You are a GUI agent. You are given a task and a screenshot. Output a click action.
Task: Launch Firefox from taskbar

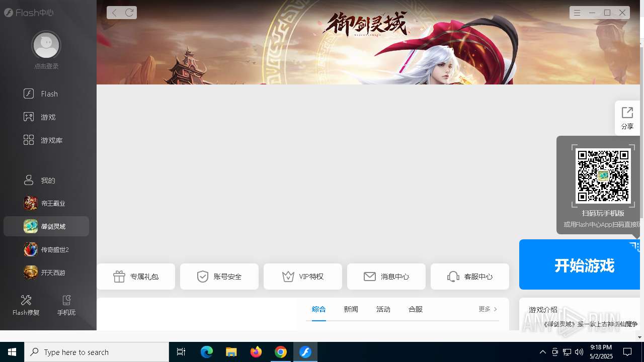coord(256,352)
